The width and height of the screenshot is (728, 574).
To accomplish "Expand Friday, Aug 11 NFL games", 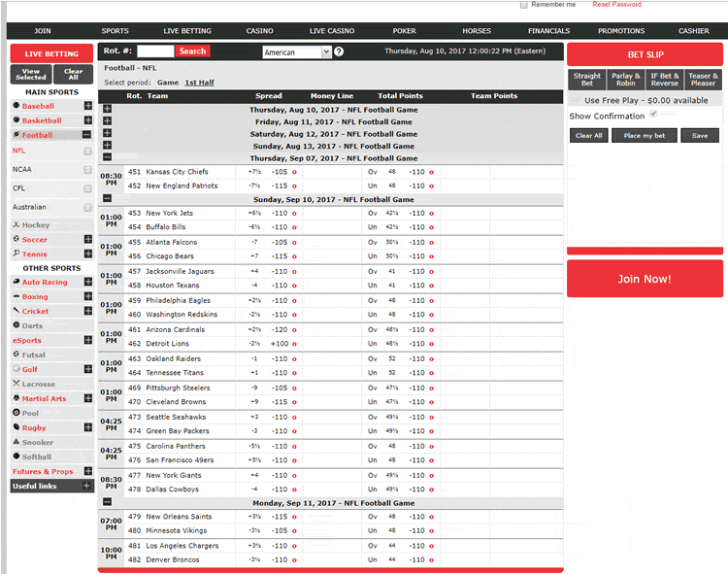I will 107,120.
